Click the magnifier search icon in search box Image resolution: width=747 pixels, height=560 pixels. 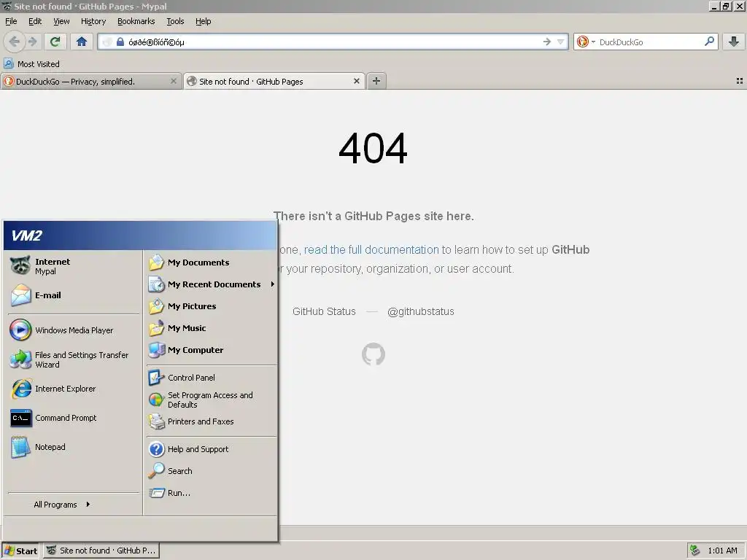click(709, 42)
